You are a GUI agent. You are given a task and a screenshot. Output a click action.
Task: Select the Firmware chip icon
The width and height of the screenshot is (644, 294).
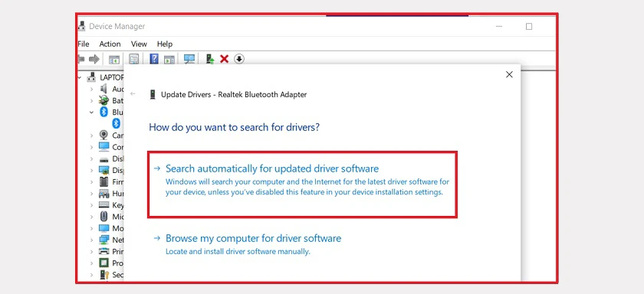[x=104, y=181]
